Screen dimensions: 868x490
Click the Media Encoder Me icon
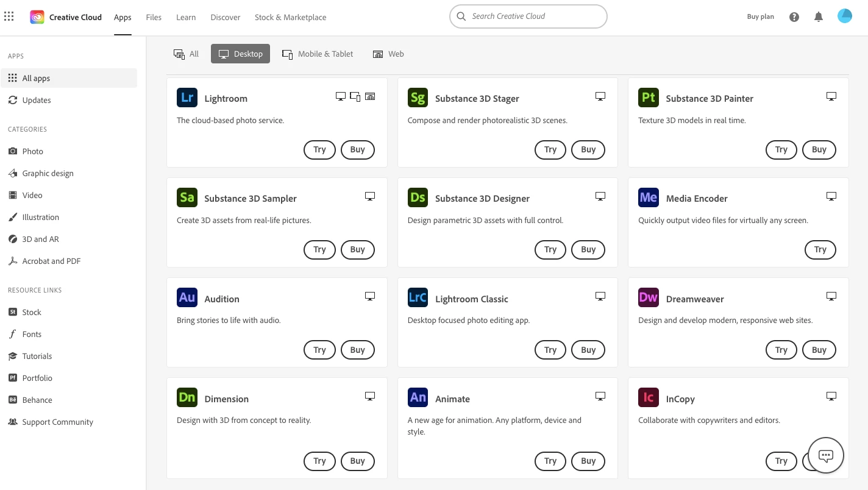[x=649, y=197]
